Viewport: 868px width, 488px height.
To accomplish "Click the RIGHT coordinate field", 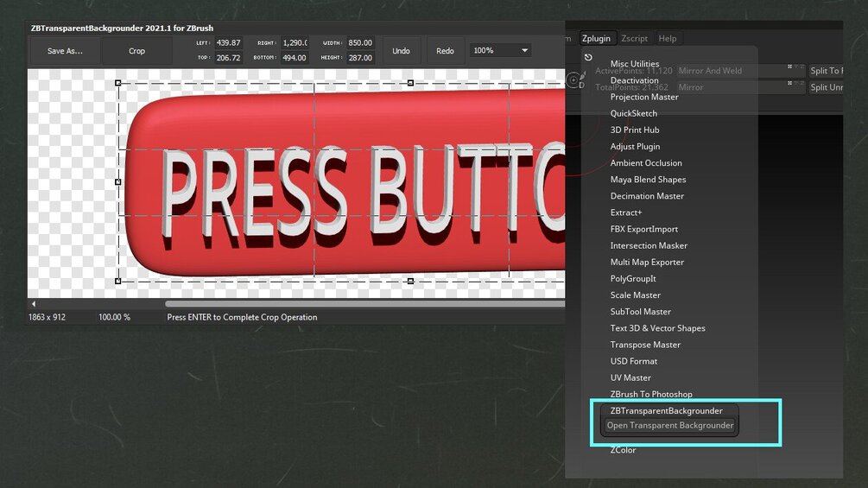I will 295,42.
